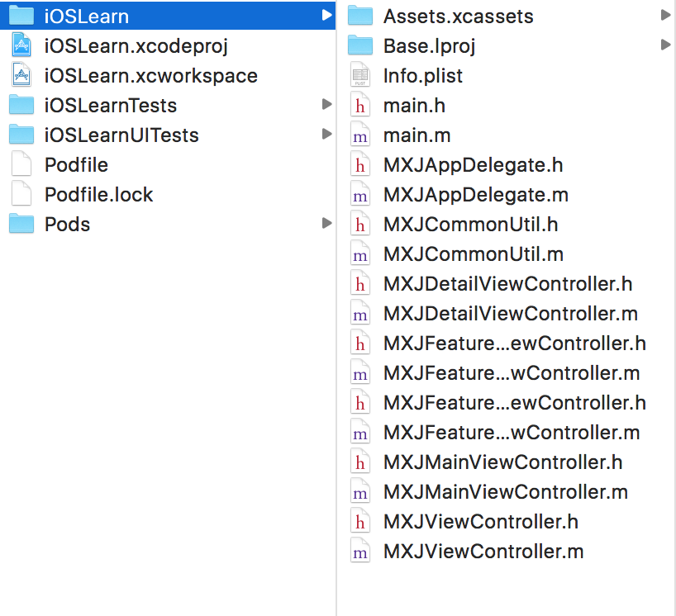The width and height of the screenshot is (676, 616).
Task: Click the Pods folder icon
Action: tap(21, 225)
